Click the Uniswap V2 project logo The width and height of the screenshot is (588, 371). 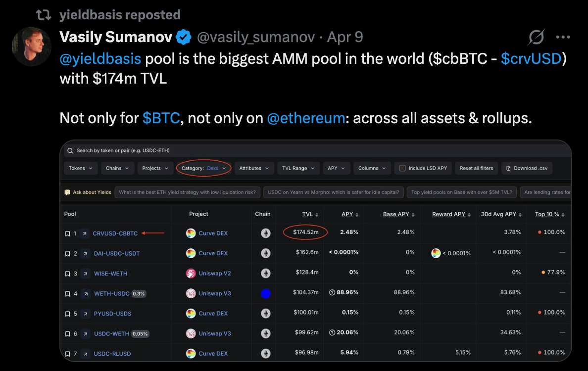[191, 274]
